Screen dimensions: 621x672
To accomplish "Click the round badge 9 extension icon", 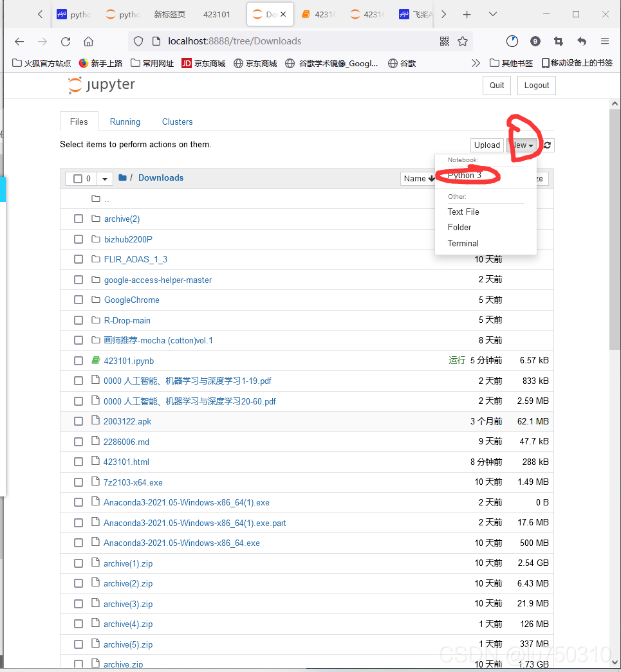I will point(535,41).
